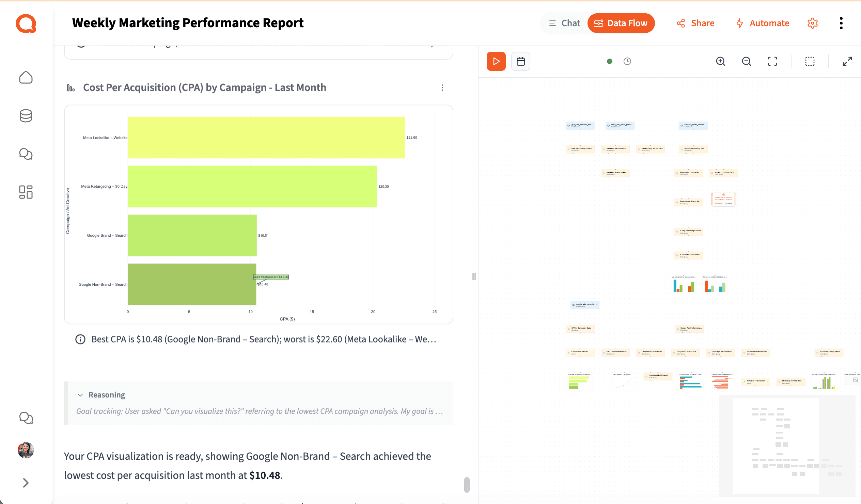Open the scheduler calendar icon
The height and width of the screenshot is (504, 861).
click(521, 61)
